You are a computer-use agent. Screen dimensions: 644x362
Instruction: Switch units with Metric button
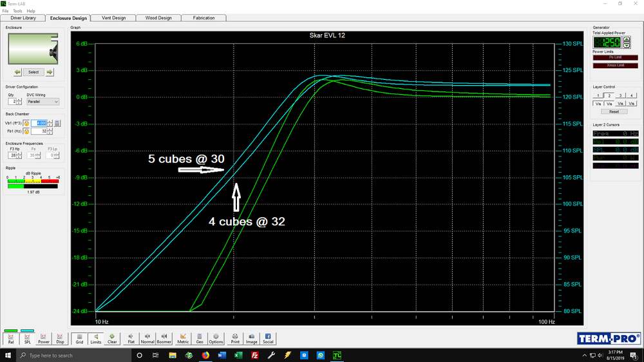(183, 339)
